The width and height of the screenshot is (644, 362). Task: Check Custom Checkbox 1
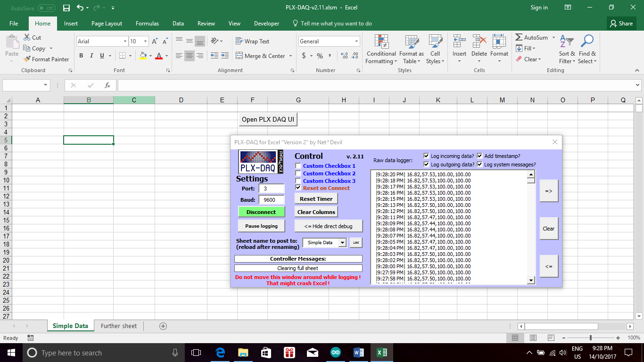coord(298,165)
